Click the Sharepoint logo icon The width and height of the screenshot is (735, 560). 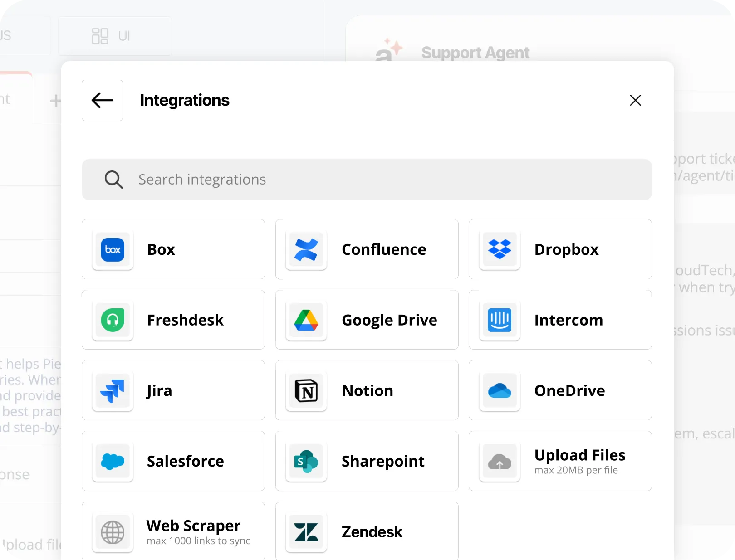point(306,461)
